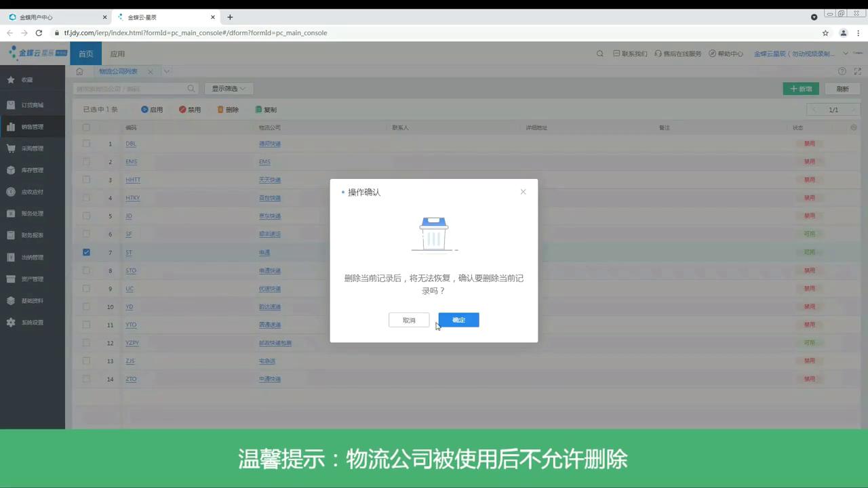The width and height of the screenshot is (868, 488).
Task: Select the 物流公司列表 tab
Action: pos(118,70)
